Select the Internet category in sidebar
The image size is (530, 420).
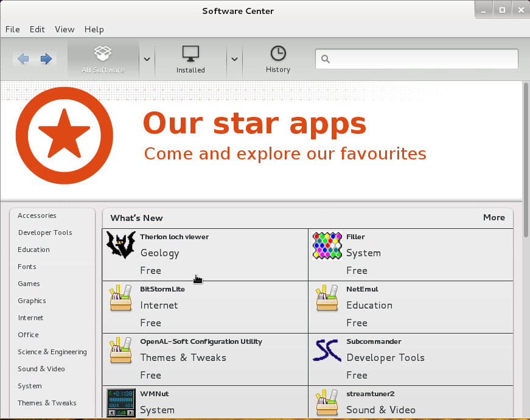(30, 318)
